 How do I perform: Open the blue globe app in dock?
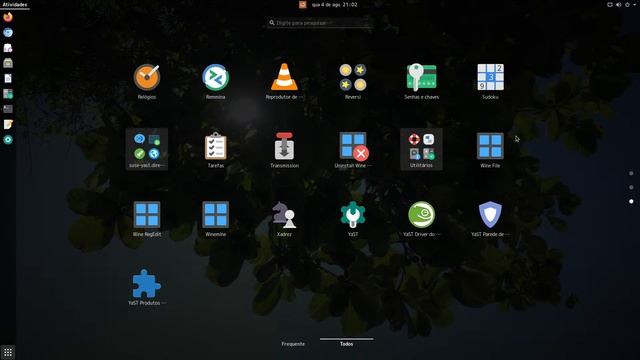coord(8,32)
